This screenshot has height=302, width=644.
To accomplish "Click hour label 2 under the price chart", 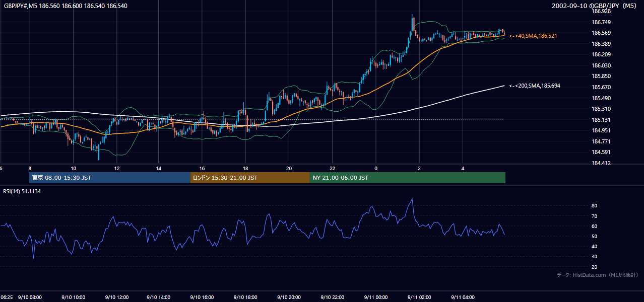I will click(x=419, y=169).
